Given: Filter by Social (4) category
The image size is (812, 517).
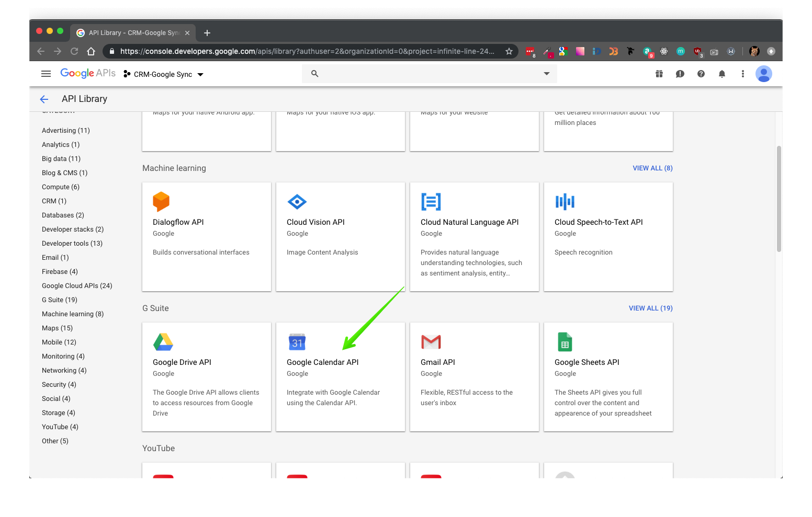Looking at the screenshot, I should (56, 399).
